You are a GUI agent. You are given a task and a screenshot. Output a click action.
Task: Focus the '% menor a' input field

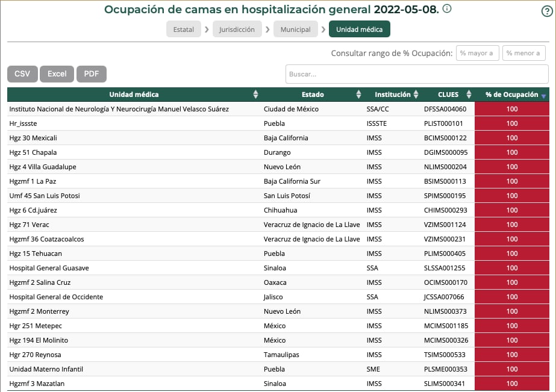point(523,53)
